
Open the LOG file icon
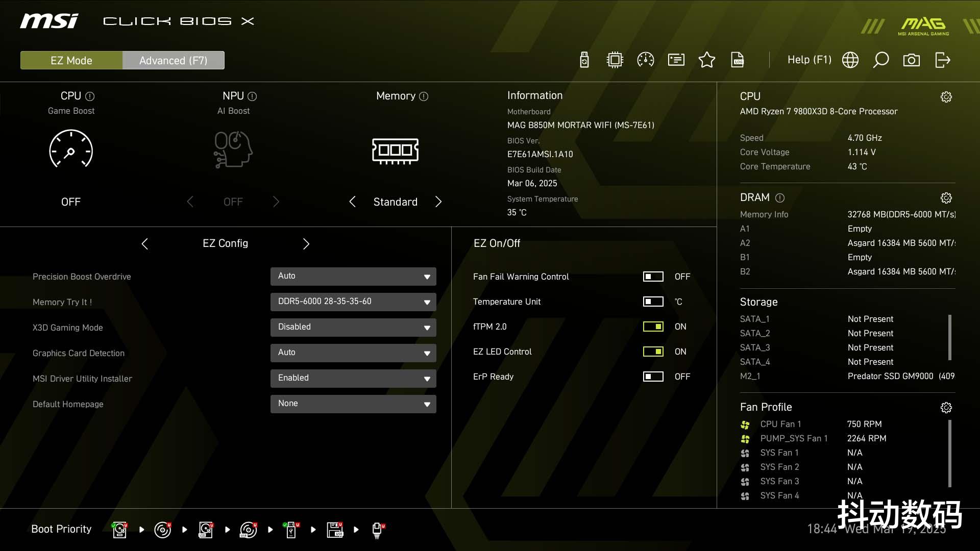[x=738, y=60]
